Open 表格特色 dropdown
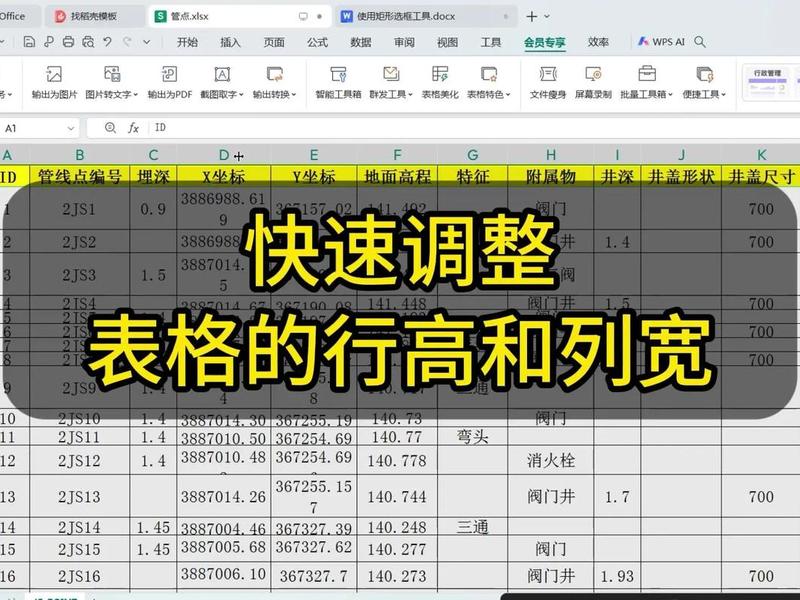 click(x=489, y=83)
